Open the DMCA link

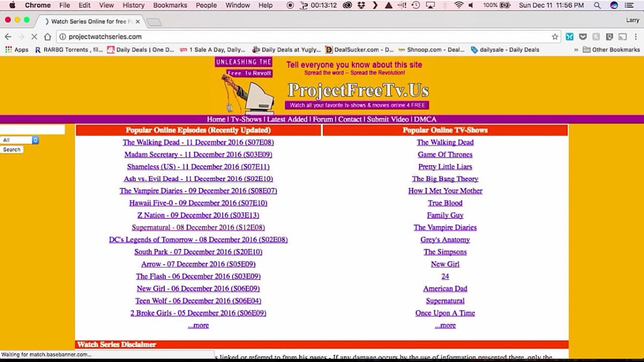pyautogui.click(x=425, y=119)
